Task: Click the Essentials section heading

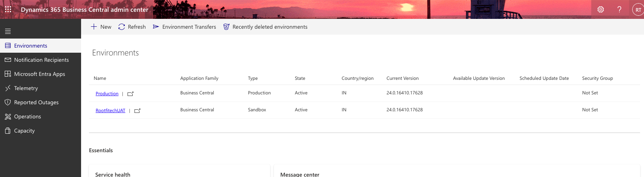Action: click(x=101, y=150)
